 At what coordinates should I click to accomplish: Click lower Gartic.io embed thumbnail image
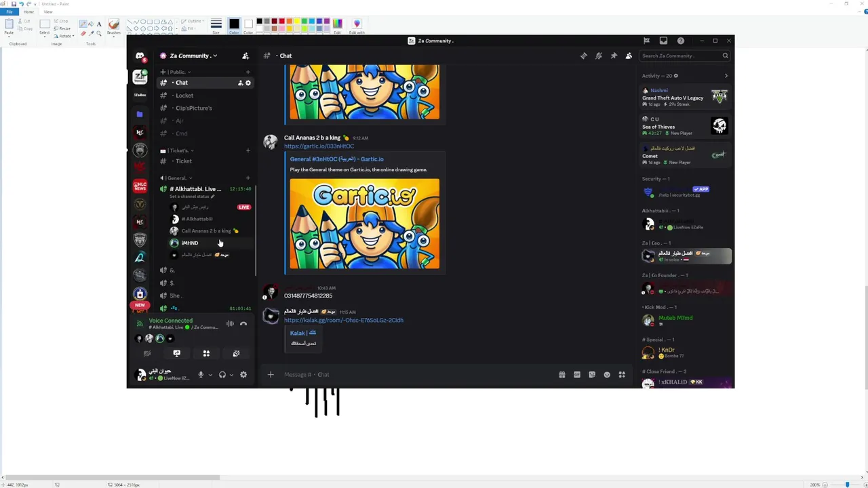click(365, 224)
